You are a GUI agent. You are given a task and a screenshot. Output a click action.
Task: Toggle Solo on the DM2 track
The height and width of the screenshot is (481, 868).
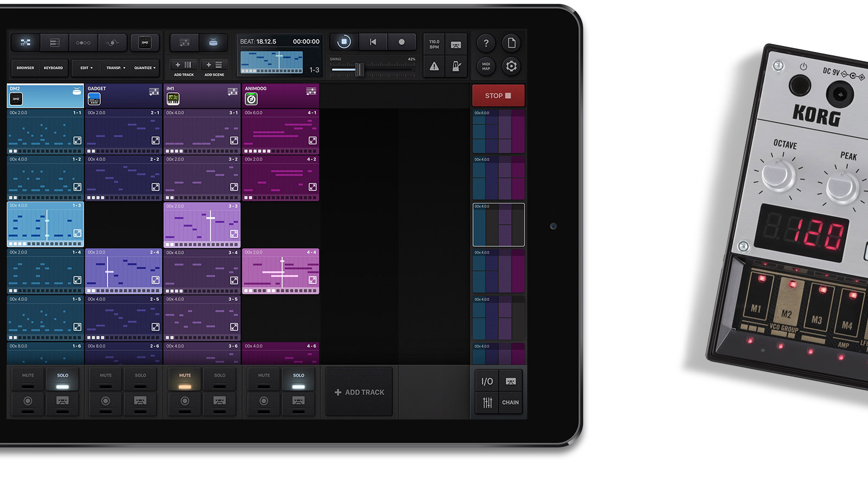[x=63, y=380]
